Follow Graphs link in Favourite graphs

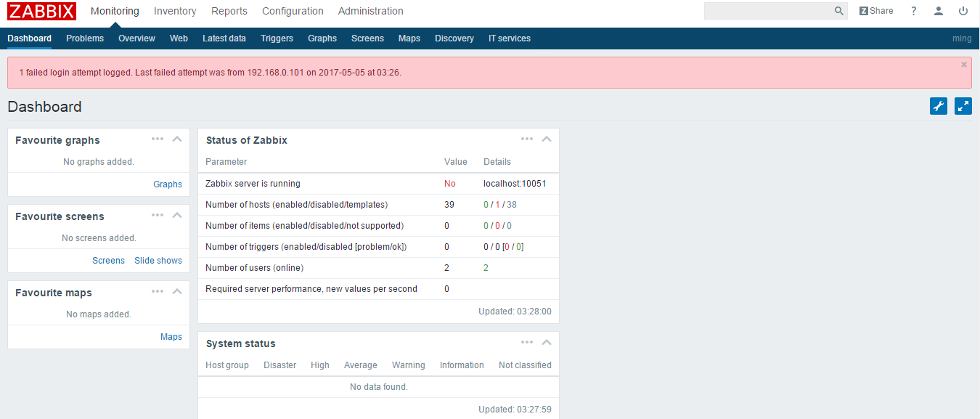point(168,184)
